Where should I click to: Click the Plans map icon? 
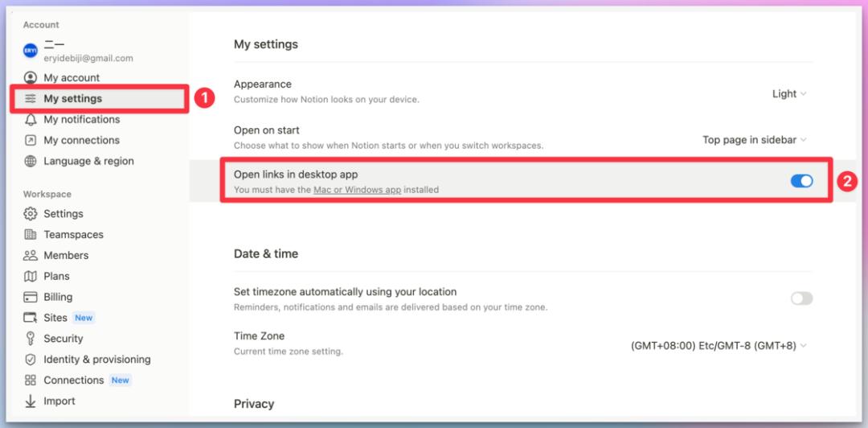point(31,276)
